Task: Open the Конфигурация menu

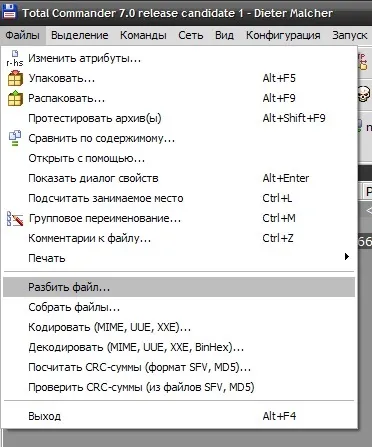Action: click(283, 35)
